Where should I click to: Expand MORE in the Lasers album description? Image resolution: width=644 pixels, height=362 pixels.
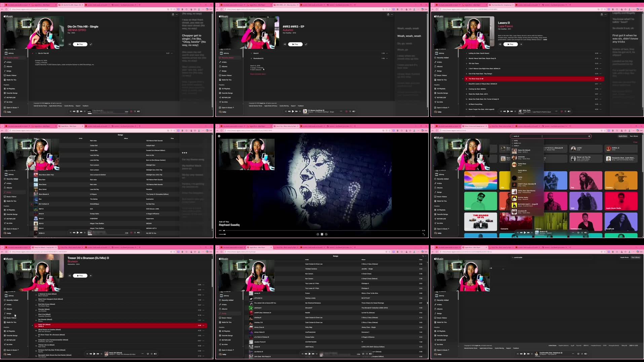coord(545,40)
